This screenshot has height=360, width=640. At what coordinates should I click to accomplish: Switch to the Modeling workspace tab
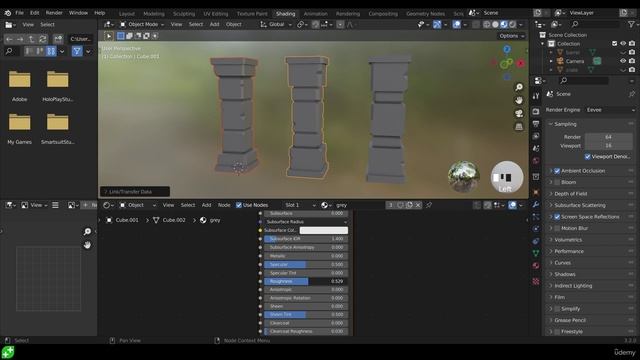click(154, 13)
